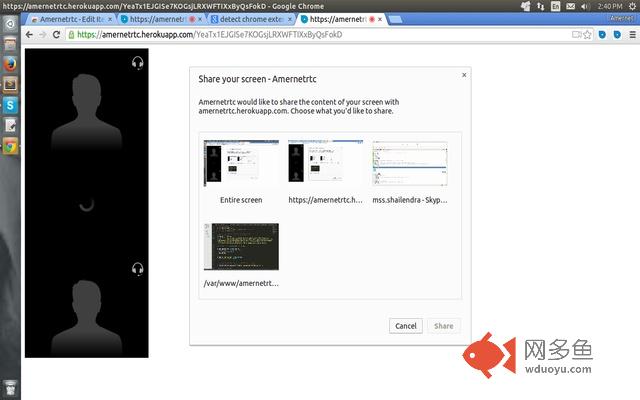Screen dimensions: 640x400
Task: Open the Ubuntu Dash home button
Action: pyautogui.click(x=10, y=24)
